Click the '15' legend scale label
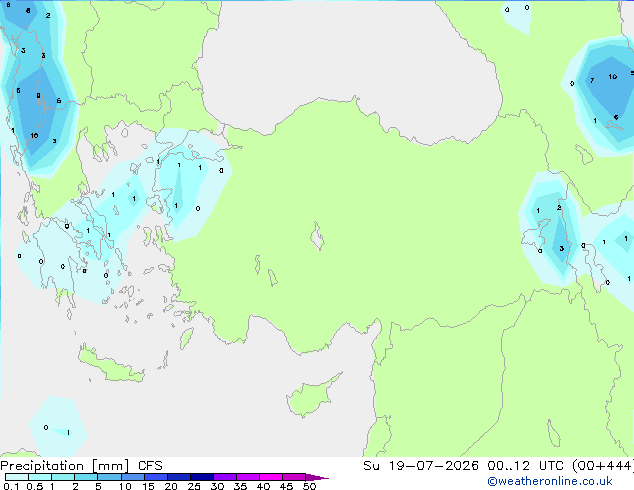This screenshot has height=490, width=634. [148, 486]
